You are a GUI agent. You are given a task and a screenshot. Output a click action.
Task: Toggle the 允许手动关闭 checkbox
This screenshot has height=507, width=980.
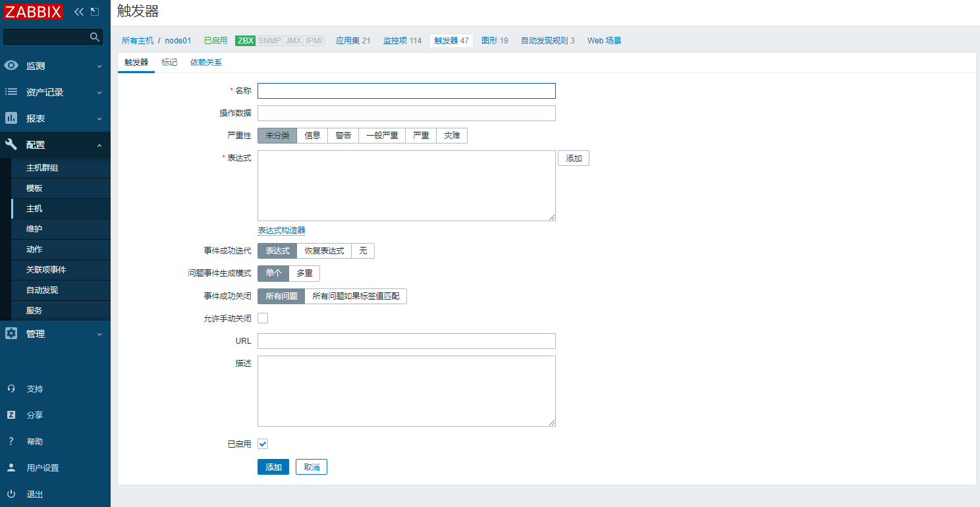point(263,318)
